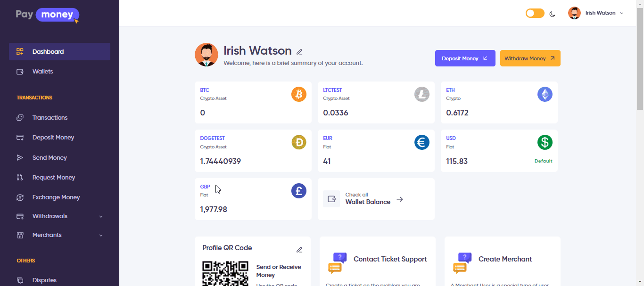
Task: Toggle the dark mode theme switch
Action: 535,13
